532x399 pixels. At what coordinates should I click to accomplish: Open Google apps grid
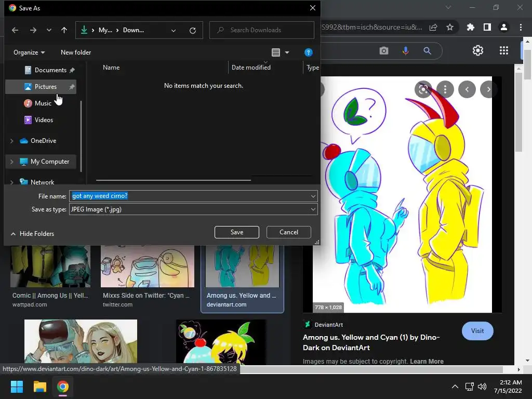504,50
